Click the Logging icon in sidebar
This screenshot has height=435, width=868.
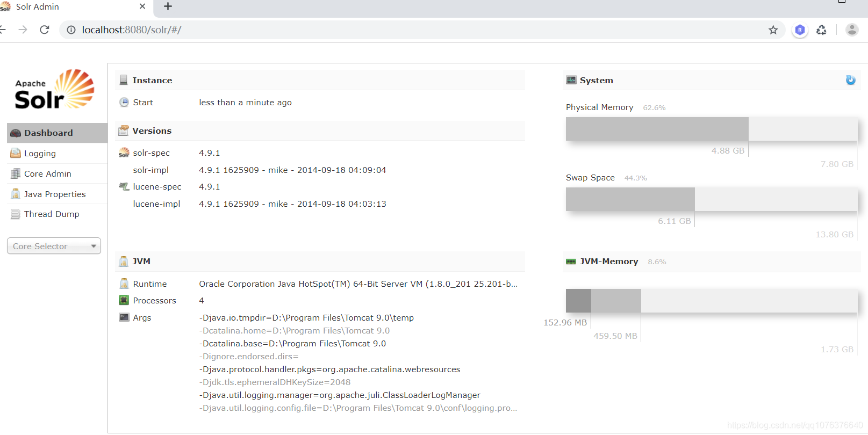[16, 153]
